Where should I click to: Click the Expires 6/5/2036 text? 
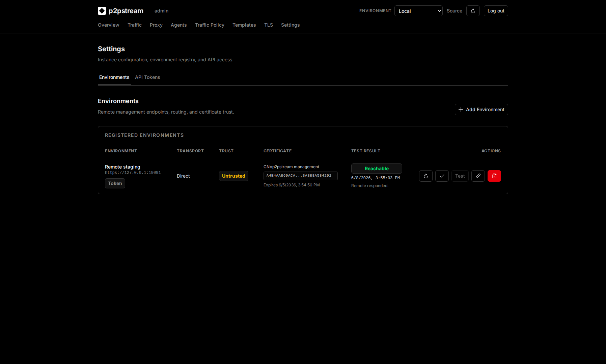(292, 185)
